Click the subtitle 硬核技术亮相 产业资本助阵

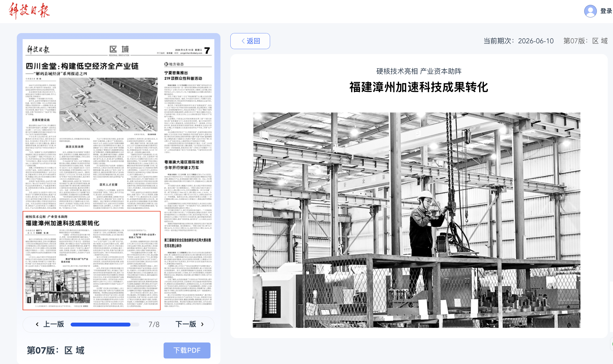pyautogui.click(x=419, y=71)
